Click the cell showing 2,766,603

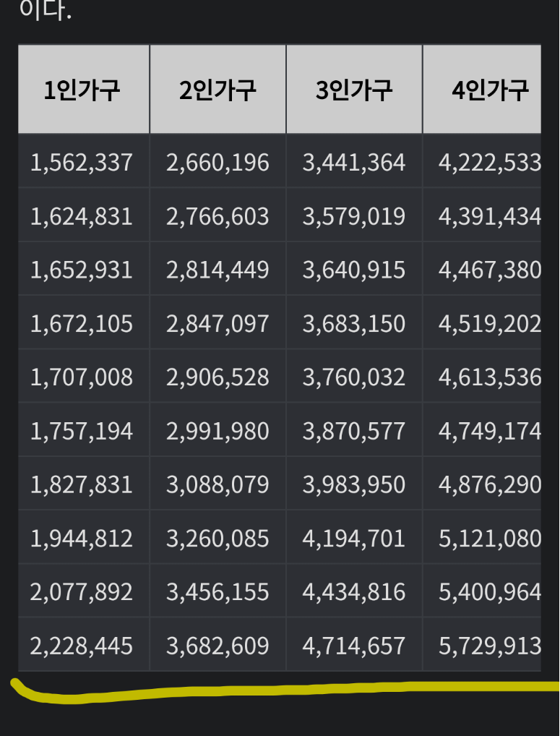[217, 215]
